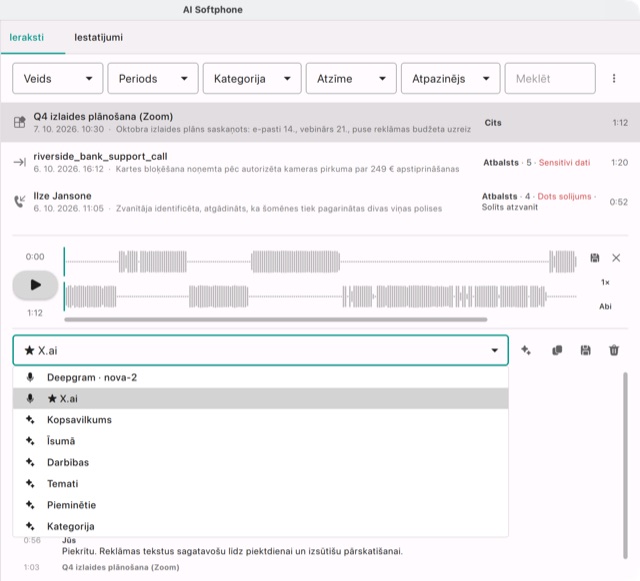Screen dimensions: 640x581
Task: Open the Atzīme filter dropdown
Action: [x=351, y=78]
